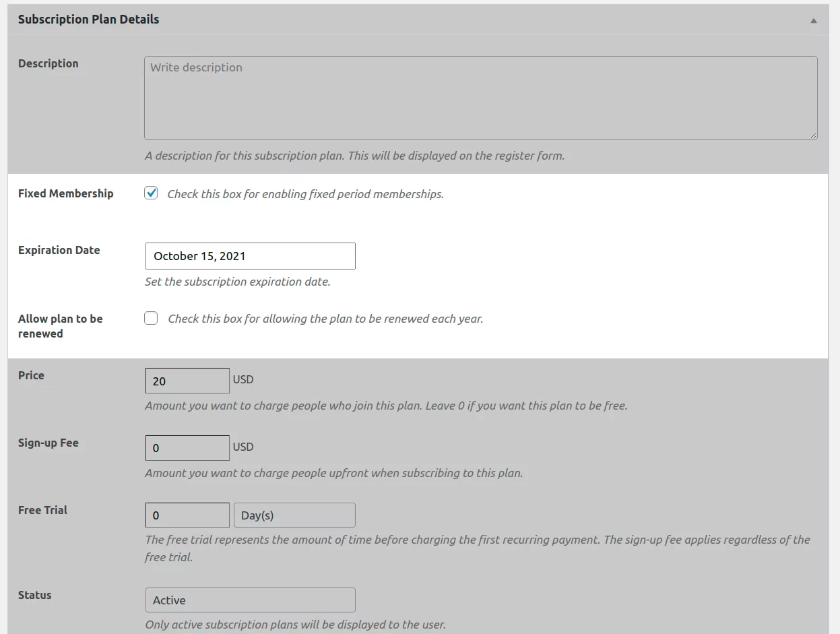Open the Expiration Date field
Image resolution: width=840 pixels, height=634 pixels.
pyautogui.click(x=251, y=256)
